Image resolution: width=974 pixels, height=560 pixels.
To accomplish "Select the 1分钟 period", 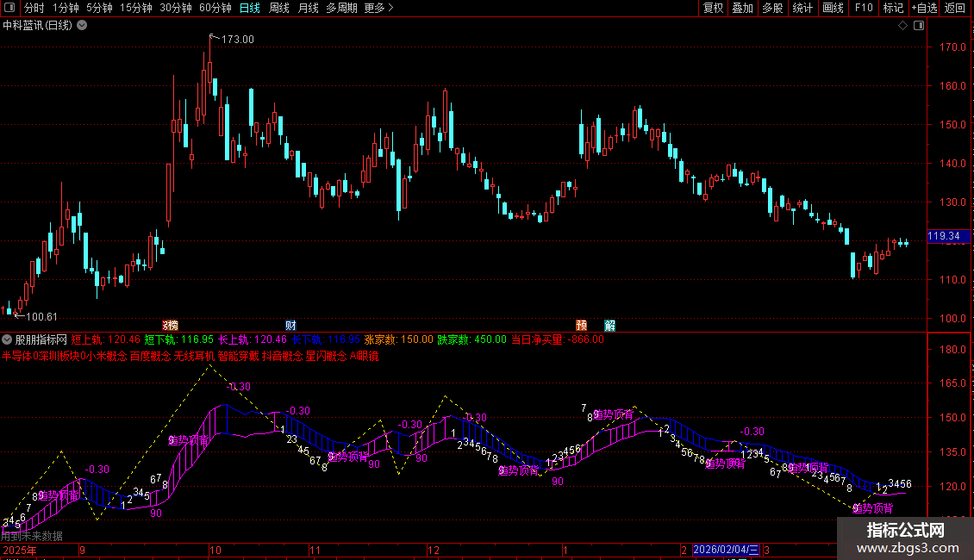I will (x=66, y=8).
